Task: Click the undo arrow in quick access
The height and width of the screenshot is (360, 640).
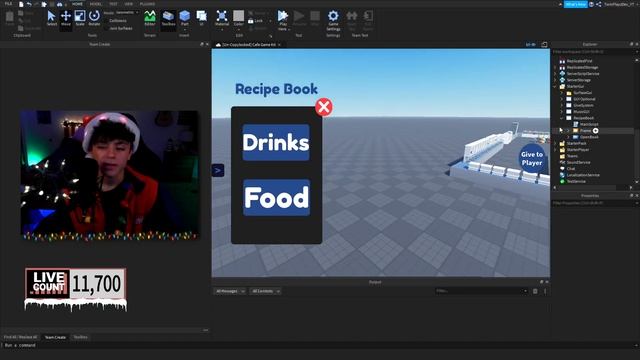Action: (x=29, y=4)
